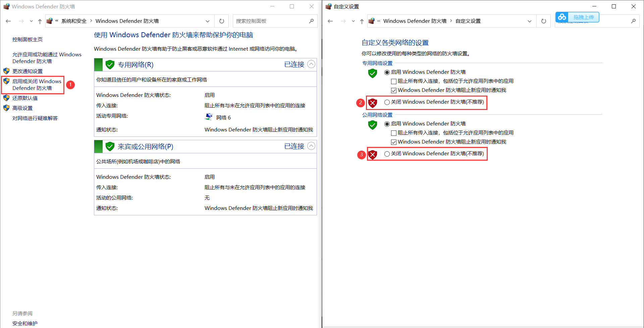The image size is (644, 328).
Task: Click red shield icon under 专用网络设置
Action: point(373,103)
